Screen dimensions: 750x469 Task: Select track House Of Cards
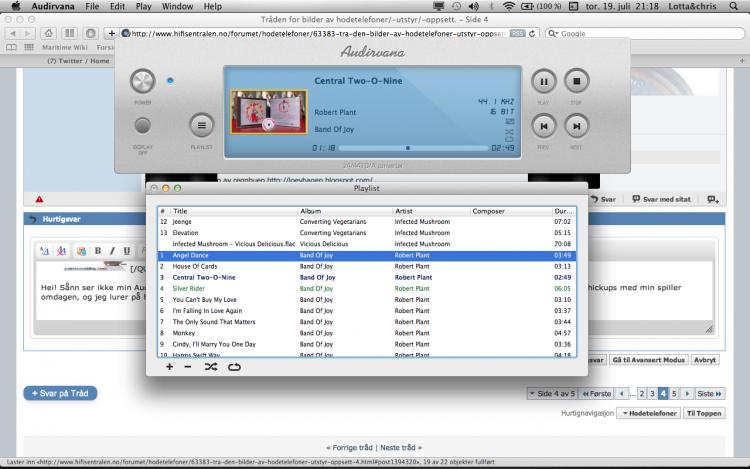(x=367, y=266)
